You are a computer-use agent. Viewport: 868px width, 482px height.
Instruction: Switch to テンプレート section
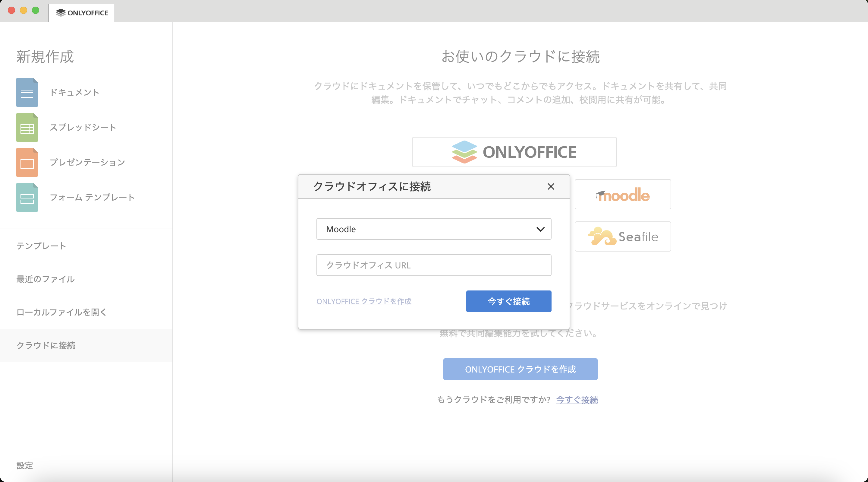coord(41,246)
